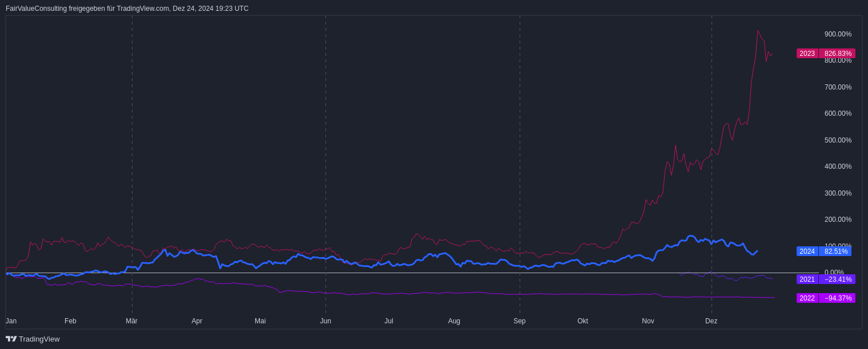The width and height of the screenshot is (868, 349).
Task: Click the 200.00% price scale label
Action: point(838,220)
